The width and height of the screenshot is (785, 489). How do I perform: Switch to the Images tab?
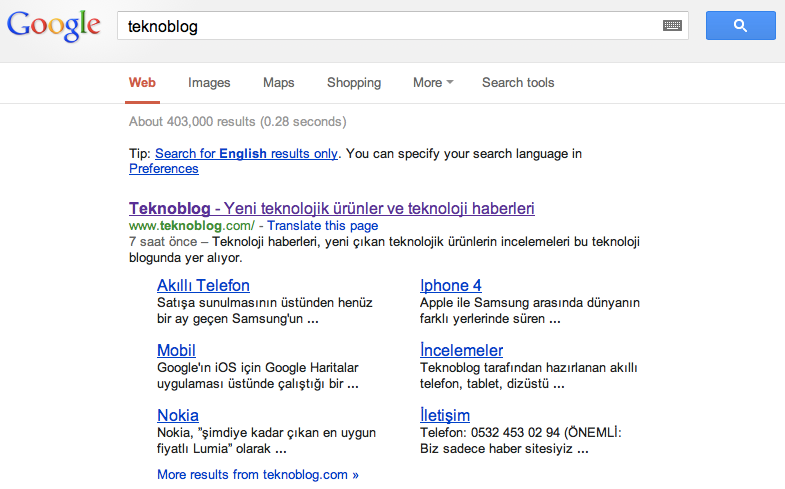pos(209,83)
